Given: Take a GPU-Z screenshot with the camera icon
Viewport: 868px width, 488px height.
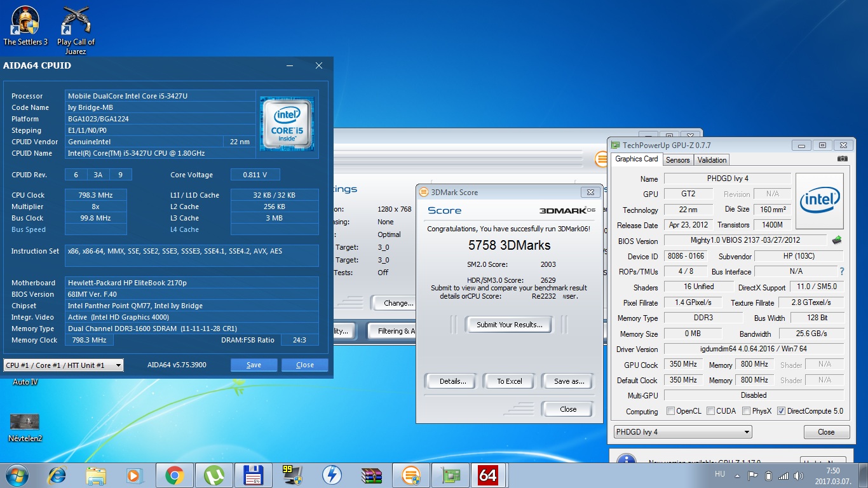Looking at the screenshot, I should [843, 159].
